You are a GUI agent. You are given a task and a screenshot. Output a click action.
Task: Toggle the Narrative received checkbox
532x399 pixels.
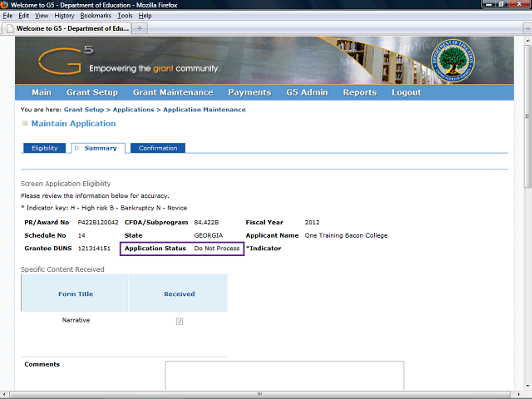(x=180, y=321)
